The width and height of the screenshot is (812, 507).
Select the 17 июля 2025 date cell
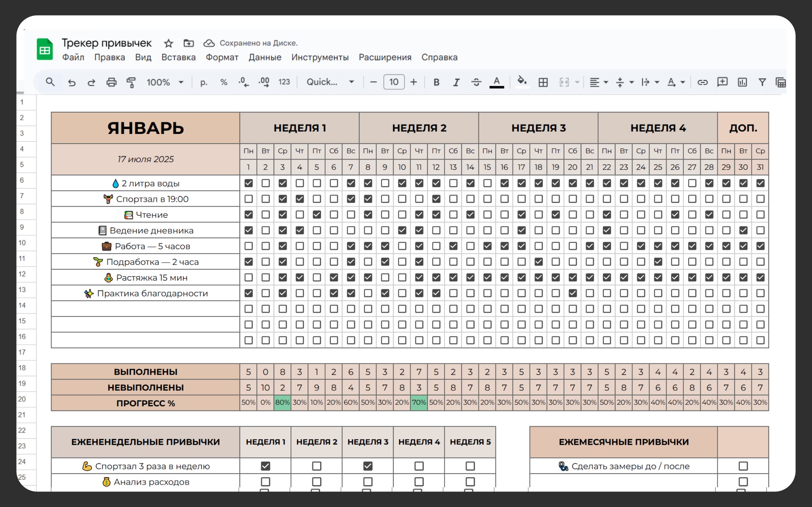coord(145,159)
